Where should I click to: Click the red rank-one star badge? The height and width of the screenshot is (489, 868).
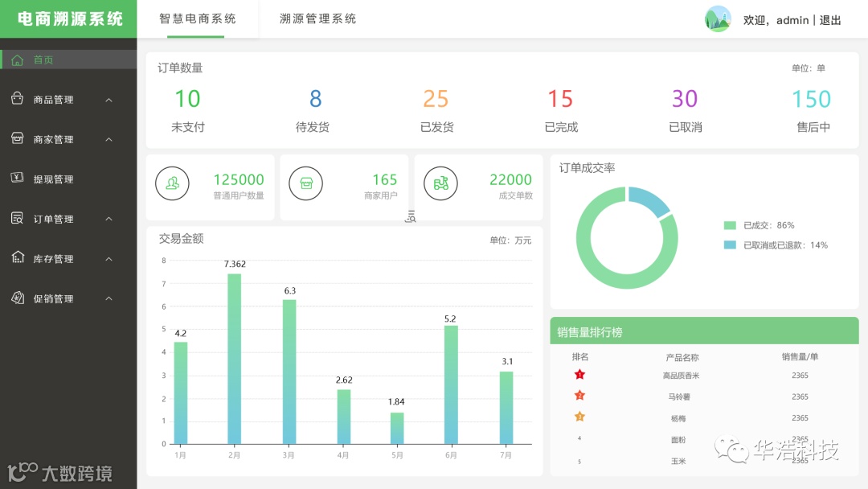coord(579,375)
